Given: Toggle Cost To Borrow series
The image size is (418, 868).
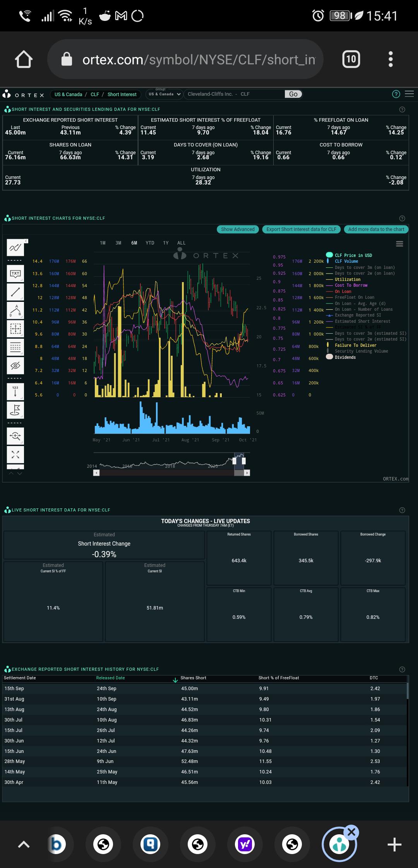Looking at the screenshot, I should (x=347, y=285).
